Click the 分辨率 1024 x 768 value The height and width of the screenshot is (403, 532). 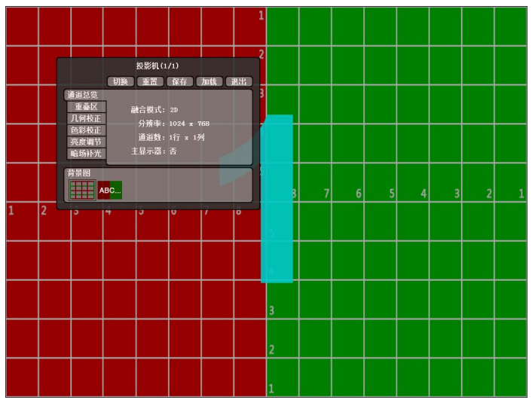click(x=189, y=124)
